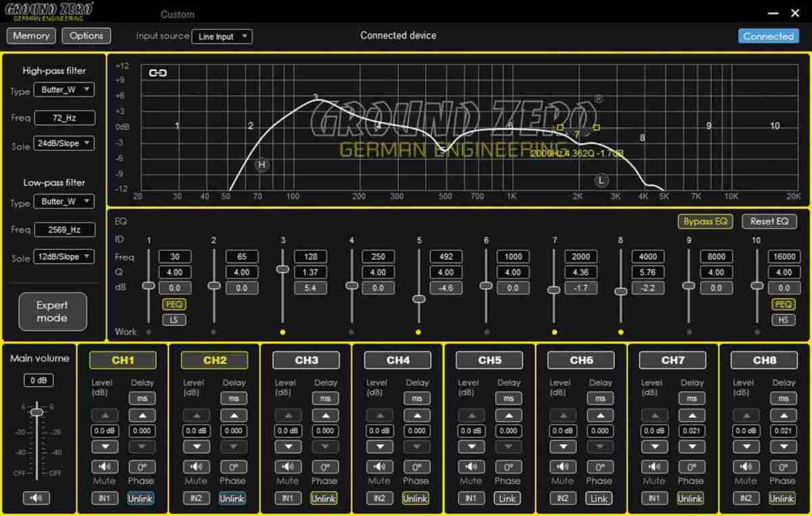Select the H high-pass marker on graph

point(262,165)
